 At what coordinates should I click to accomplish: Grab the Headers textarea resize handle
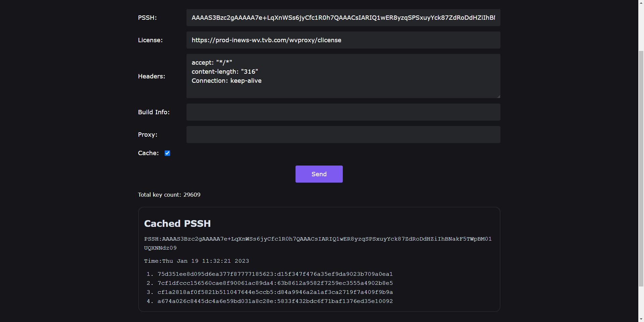[x=498, y=96]
